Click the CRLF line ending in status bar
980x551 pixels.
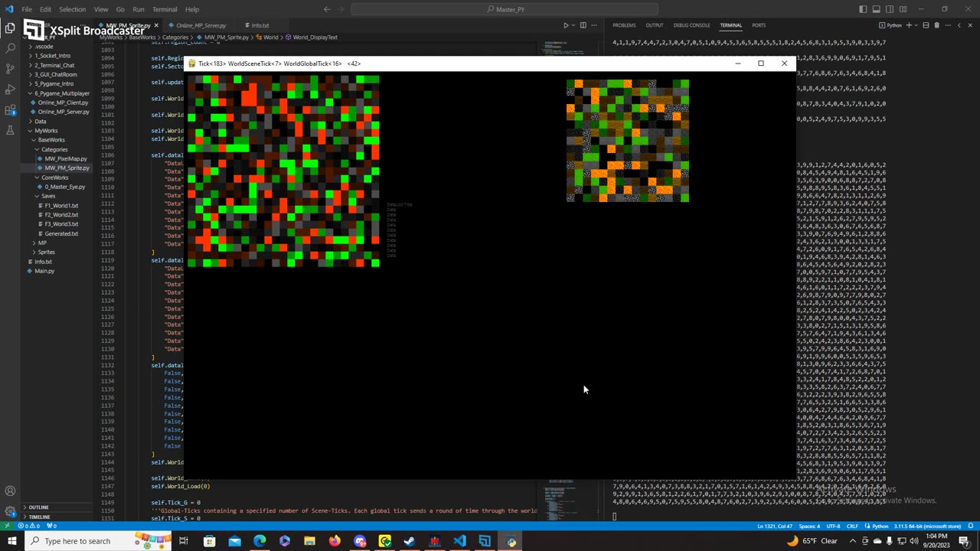[852, 526]
